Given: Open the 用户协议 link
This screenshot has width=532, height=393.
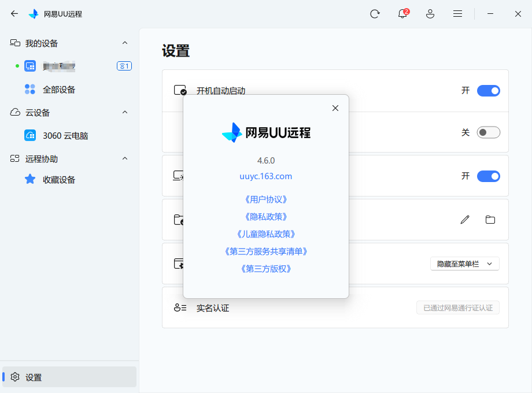Looking at the screenshot, I should (x=265, y=199).
